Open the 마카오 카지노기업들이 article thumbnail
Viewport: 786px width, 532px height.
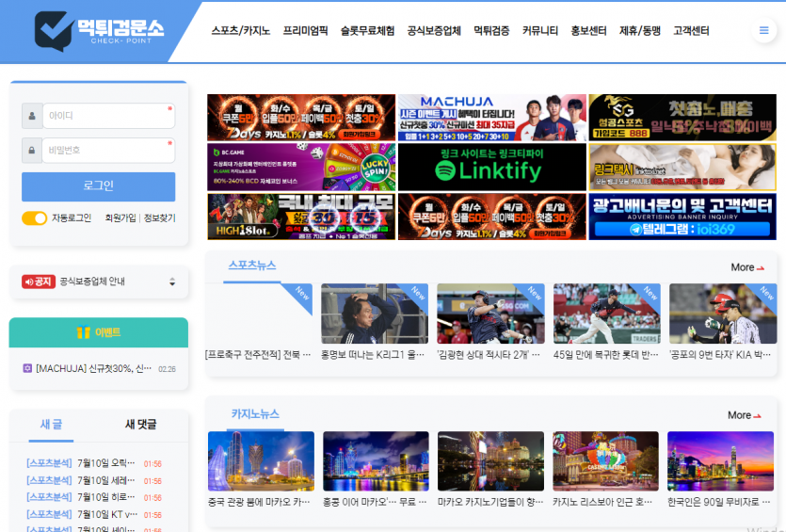coord(490,461)
